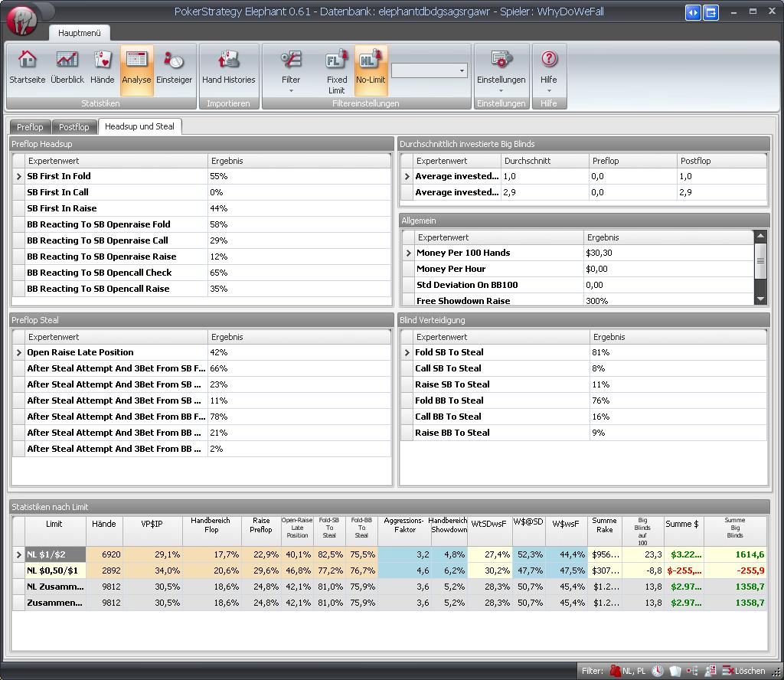The width and height of the screenshot is (784, 680).
Task: Open the Hilfe help menu
Action: click(548, 71)
